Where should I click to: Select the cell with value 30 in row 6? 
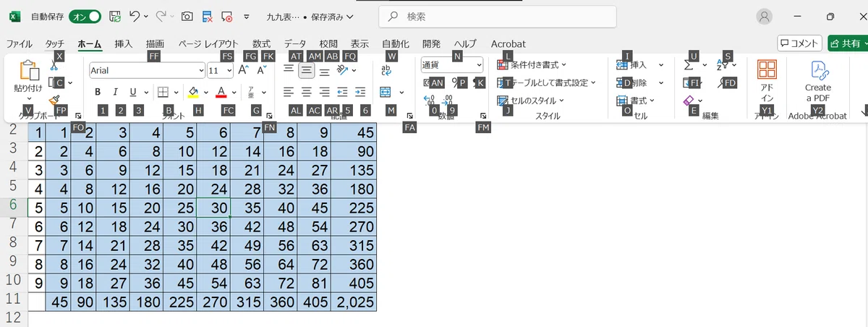(x=213, y=208)
